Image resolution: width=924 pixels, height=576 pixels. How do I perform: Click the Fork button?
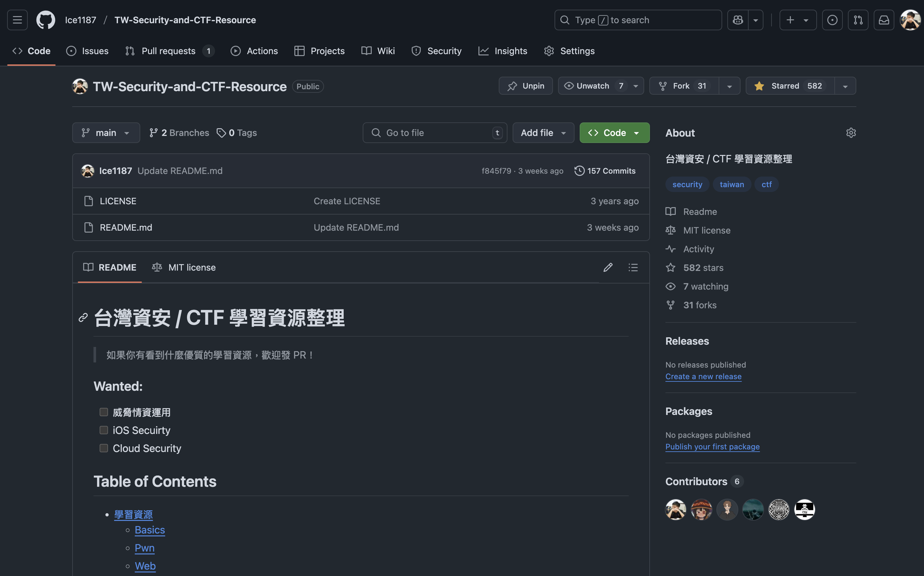684,86
